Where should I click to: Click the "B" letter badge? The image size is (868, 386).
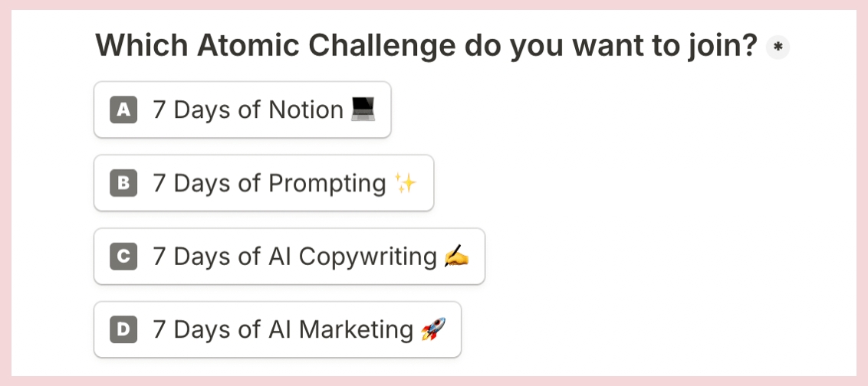[123, 183]
